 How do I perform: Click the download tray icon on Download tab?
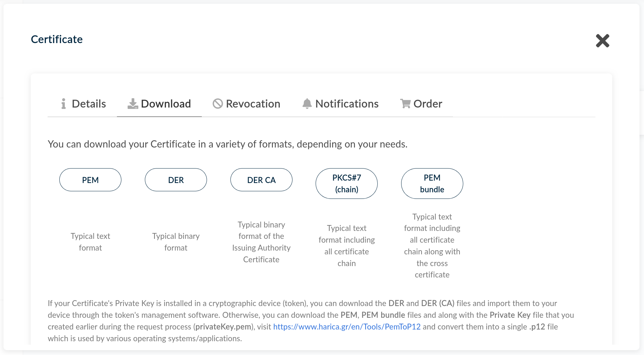(132, 104)
